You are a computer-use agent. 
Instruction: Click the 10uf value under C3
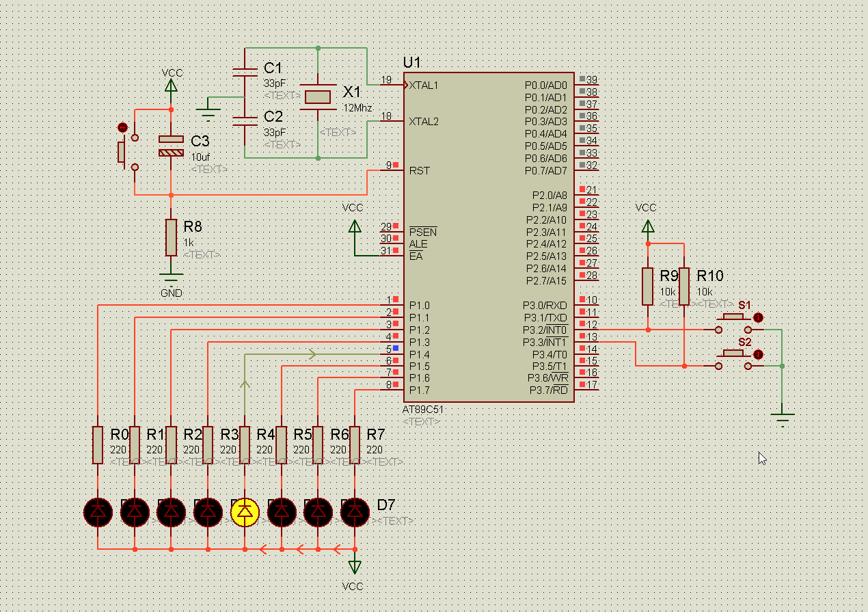(200, 157)
